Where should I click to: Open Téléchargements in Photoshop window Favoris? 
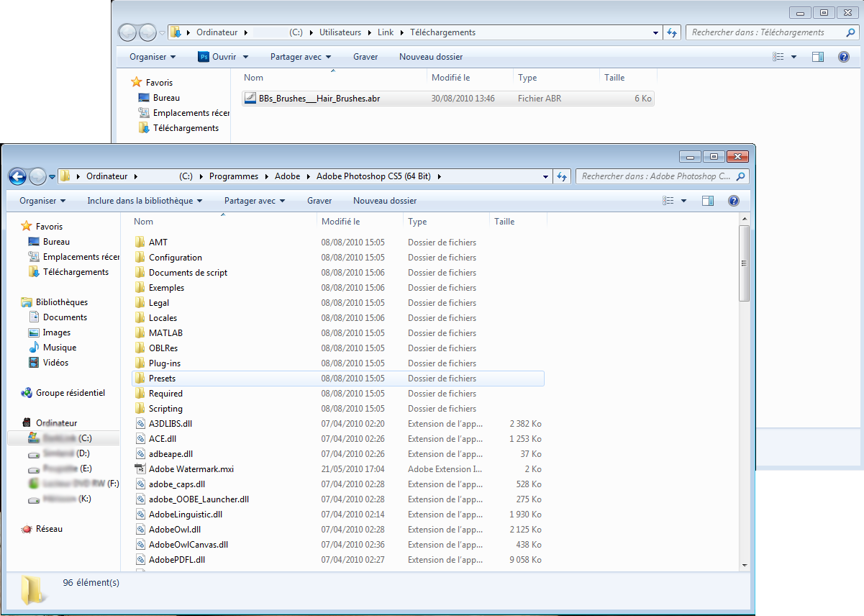pos(76,272)
